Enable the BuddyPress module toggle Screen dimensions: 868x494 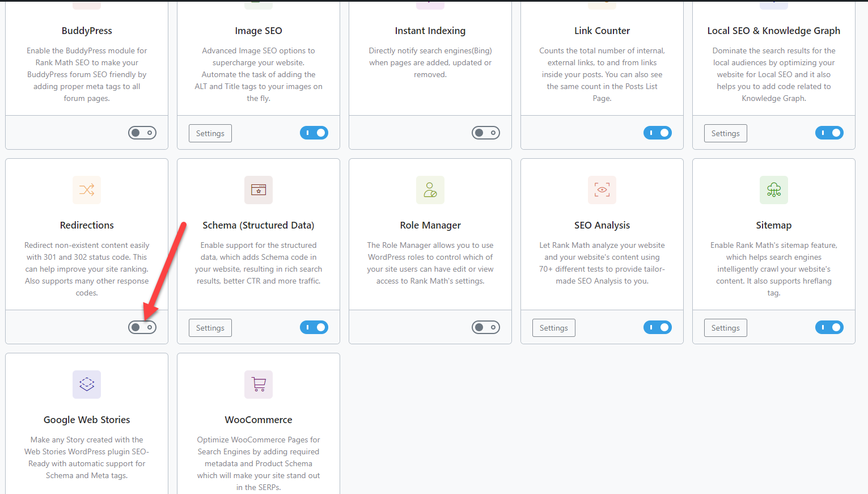click(x=142, y=133)
